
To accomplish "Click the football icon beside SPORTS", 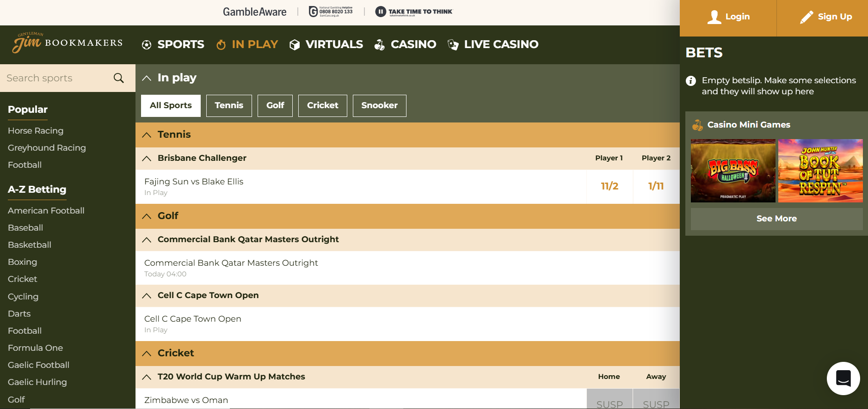I will click(147, 45).
